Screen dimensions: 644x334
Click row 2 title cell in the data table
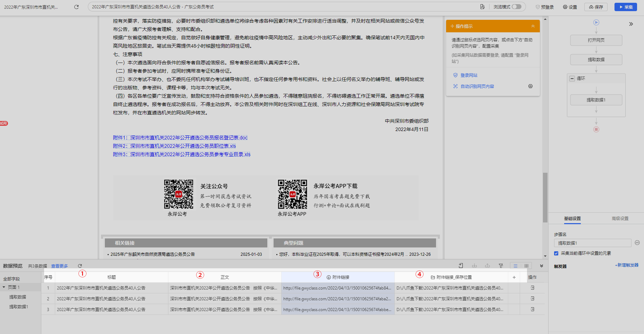pos(111,299)
